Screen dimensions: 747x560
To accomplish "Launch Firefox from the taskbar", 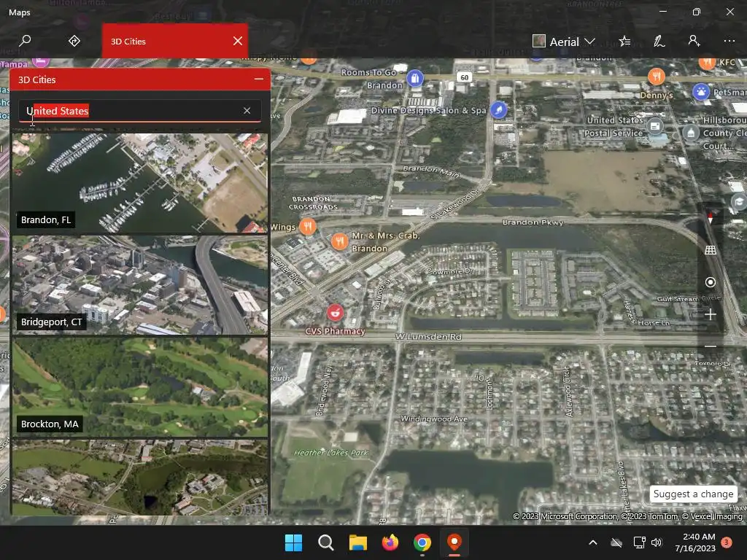I will (390, 542).
